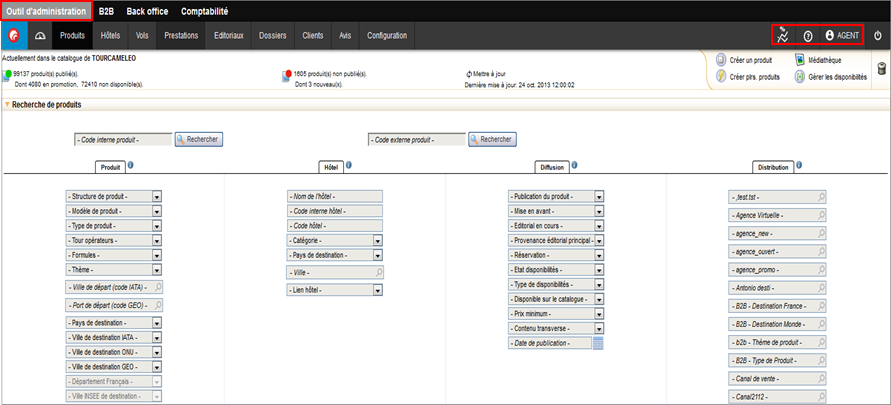
Task: Click the running figure activity icon
Action: point(785,35)
